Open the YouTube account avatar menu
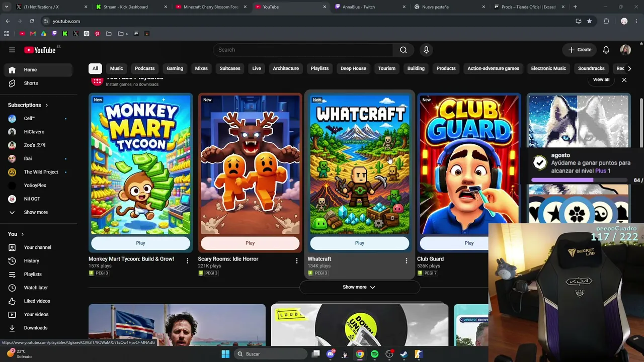 pyautogui.click(x=625, y=50)
